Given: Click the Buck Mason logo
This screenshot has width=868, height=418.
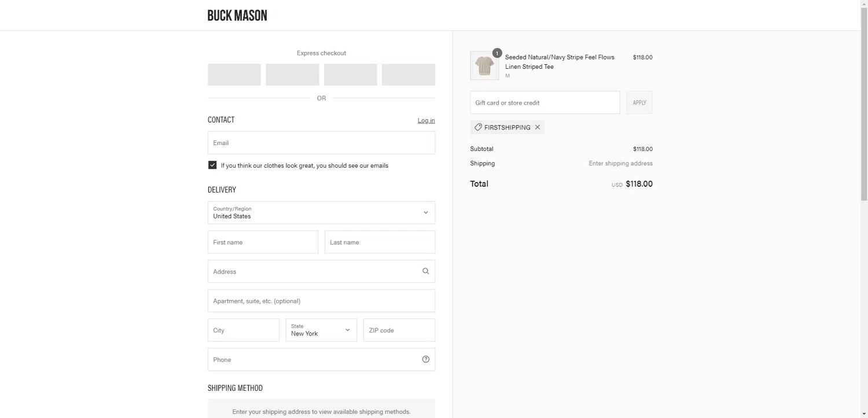Looking at the screenshot, I should pos(237,16).
